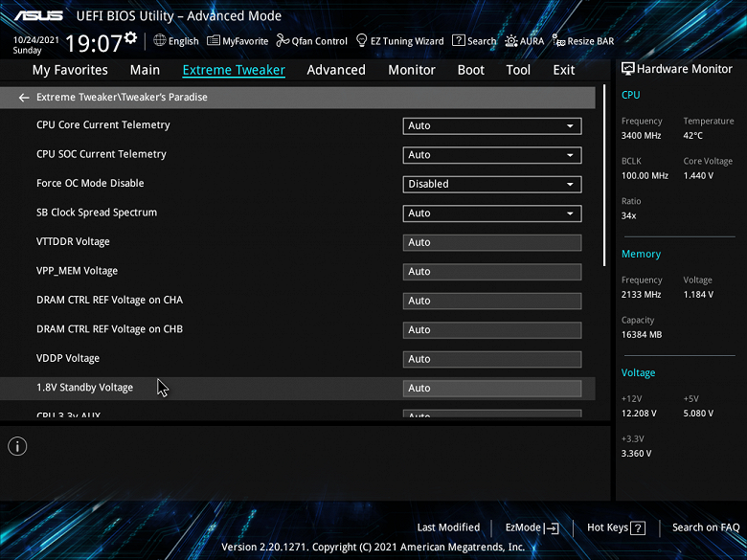The height and width of the screenshot is (560, 747).
Task: Click the Qfan Control toolbar label
Action: 319,41
